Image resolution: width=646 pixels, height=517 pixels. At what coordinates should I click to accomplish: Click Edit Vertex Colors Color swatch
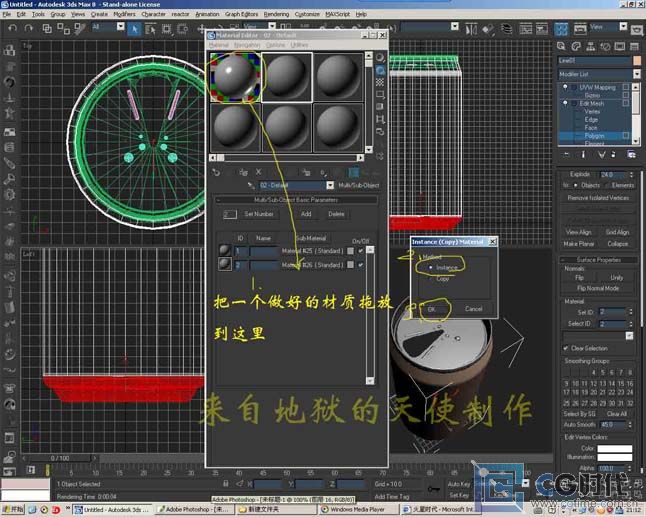(614, 448)
